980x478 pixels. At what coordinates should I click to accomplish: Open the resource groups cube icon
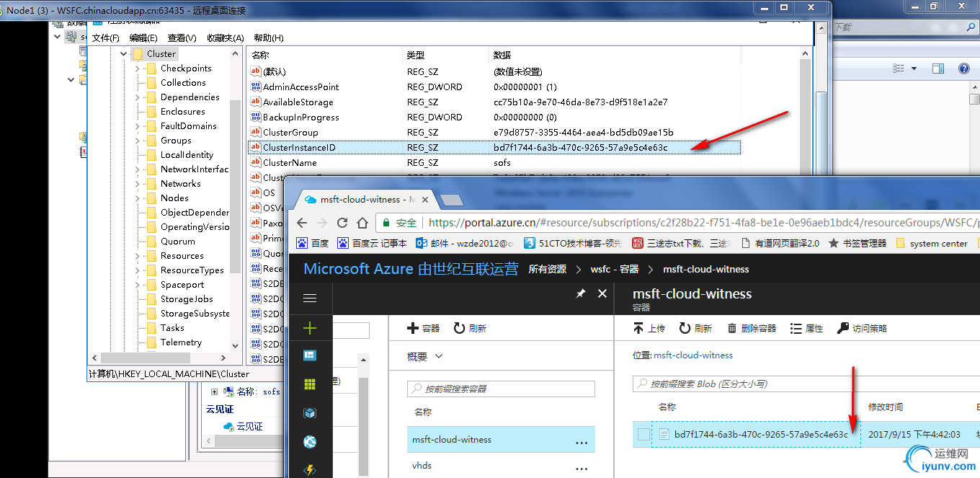[310, 413]
